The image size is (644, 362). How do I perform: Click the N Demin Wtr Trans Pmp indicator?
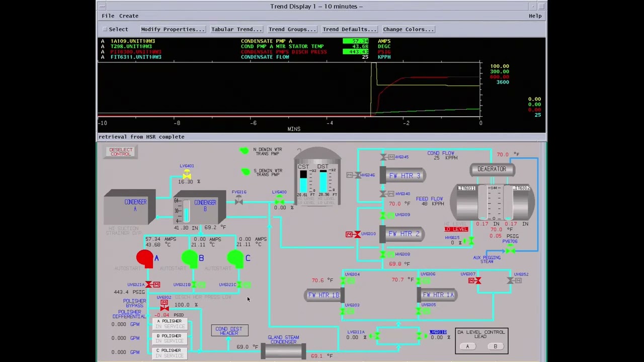(x=244, y=151)
